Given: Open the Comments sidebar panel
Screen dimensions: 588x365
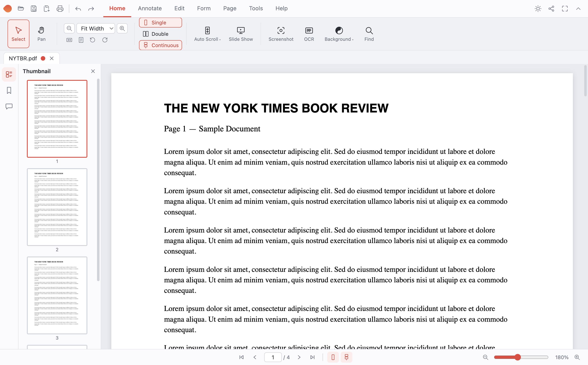Looking at the screenshot, I should click(9, 106).
